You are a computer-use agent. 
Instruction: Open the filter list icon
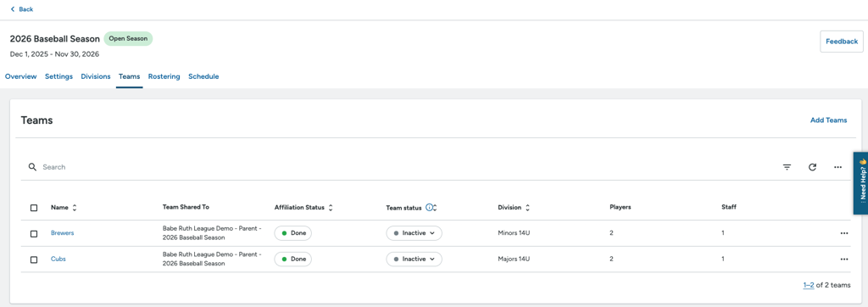tap(787, 167)
